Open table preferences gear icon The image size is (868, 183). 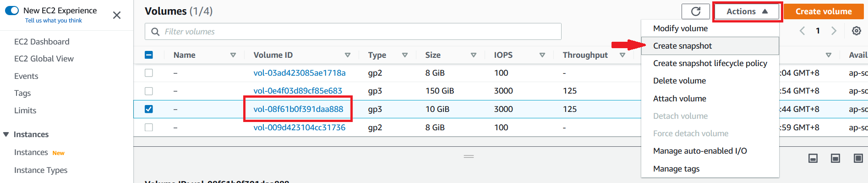coord(856,31)
